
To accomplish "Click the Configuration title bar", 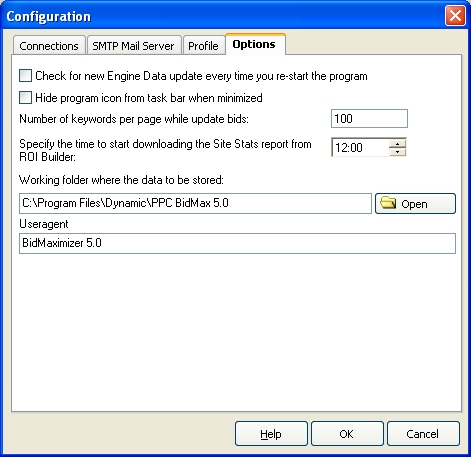I will coord(223,16).
